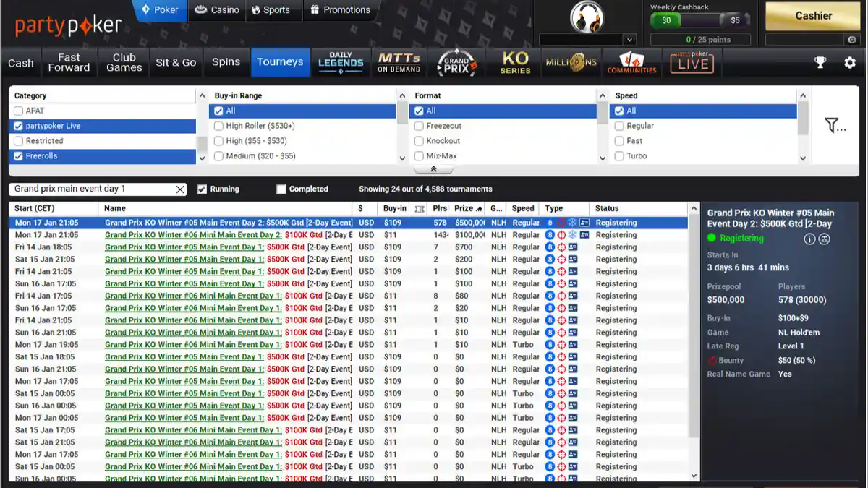The width and height of the screenshot is (868, 488).
Task: Check the Freezeout format checkbox
Action: point(420,126)
